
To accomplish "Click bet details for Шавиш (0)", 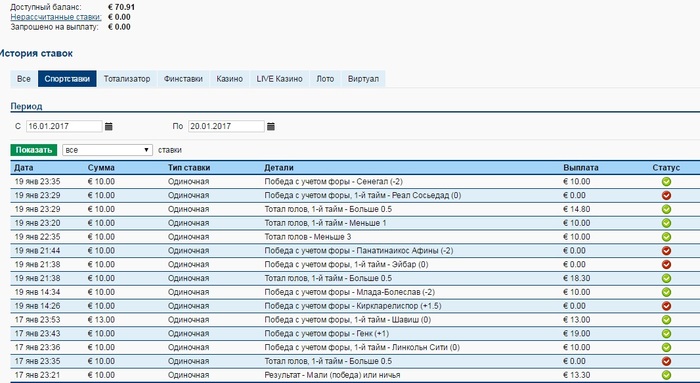I will pos(347,320).
